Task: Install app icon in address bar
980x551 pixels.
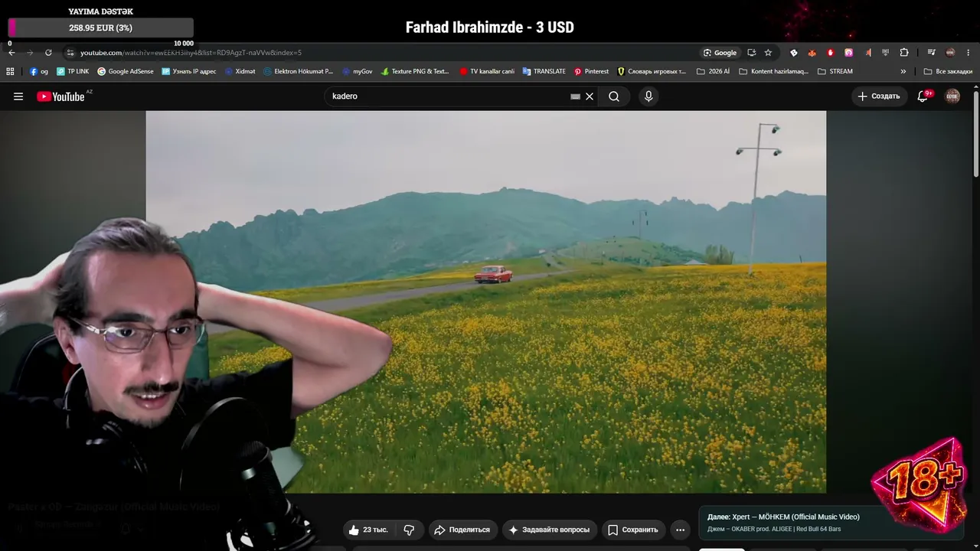Action: pyautogui.click(x=751, y=53)
